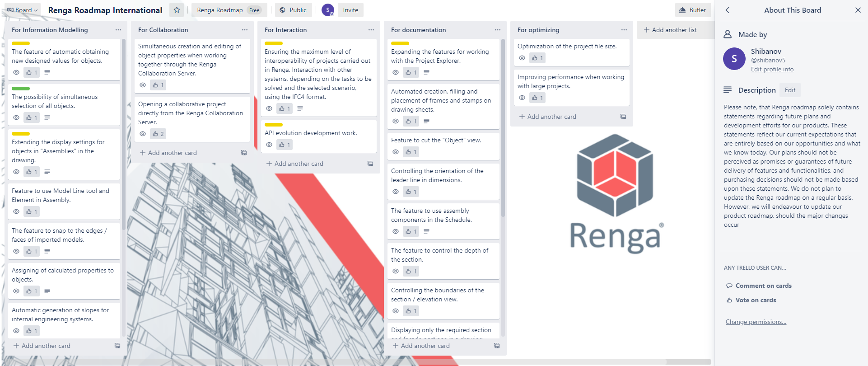Close the About This Board panel

(858, 10)
